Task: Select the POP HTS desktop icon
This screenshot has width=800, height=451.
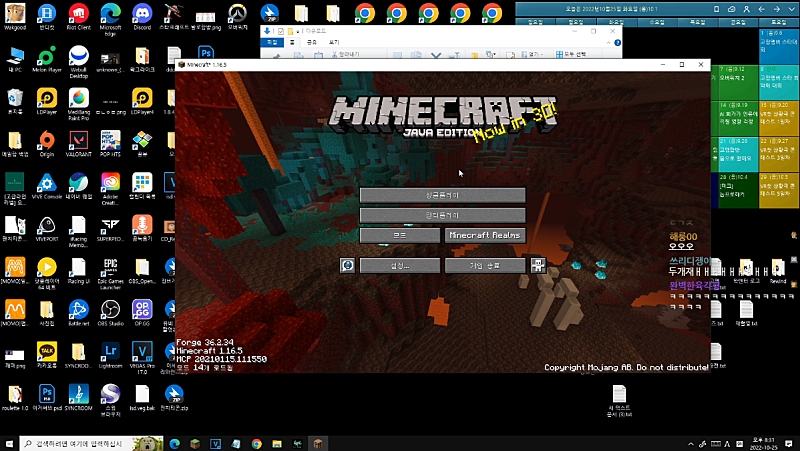Action: coord(110,144)
